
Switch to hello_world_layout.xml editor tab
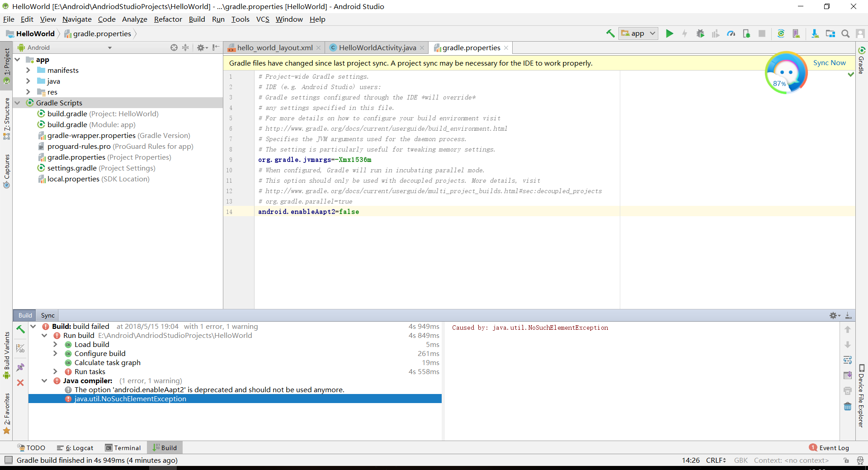274,47
